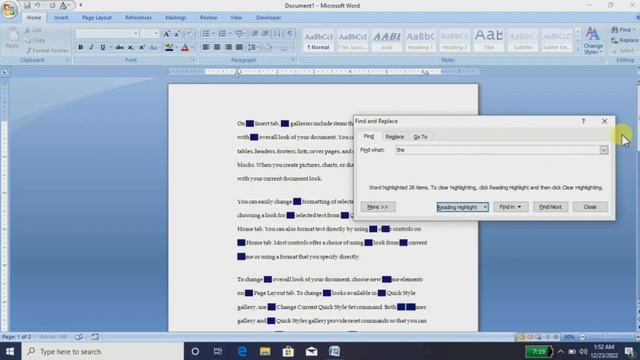Click the Multilevel List icon
The width and height of the screenshot is (640, 360).
click(239, 33)
